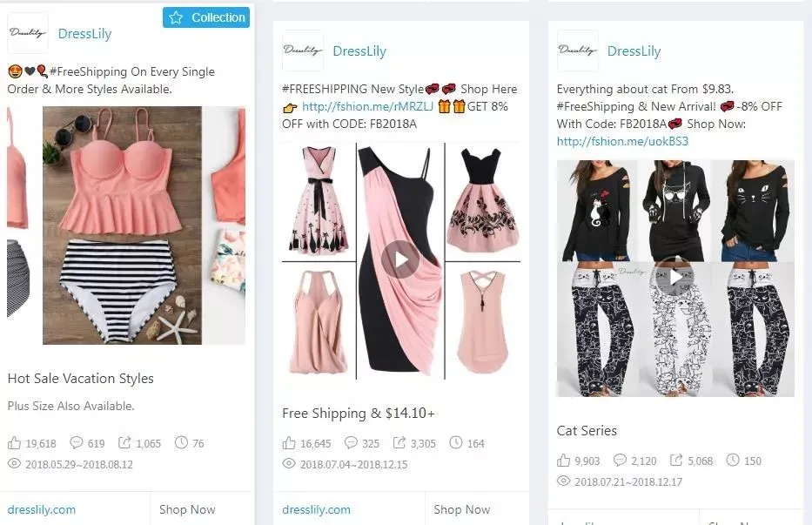Open DressLily page name in Cat Series ad

[x=634, y=50]
